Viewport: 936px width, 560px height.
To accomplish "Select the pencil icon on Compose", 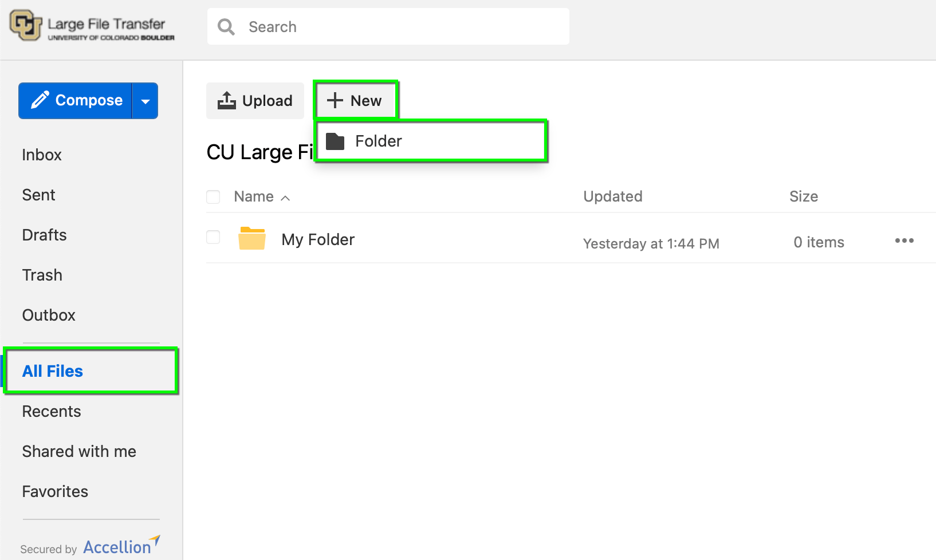I will (x=38, y=100).
